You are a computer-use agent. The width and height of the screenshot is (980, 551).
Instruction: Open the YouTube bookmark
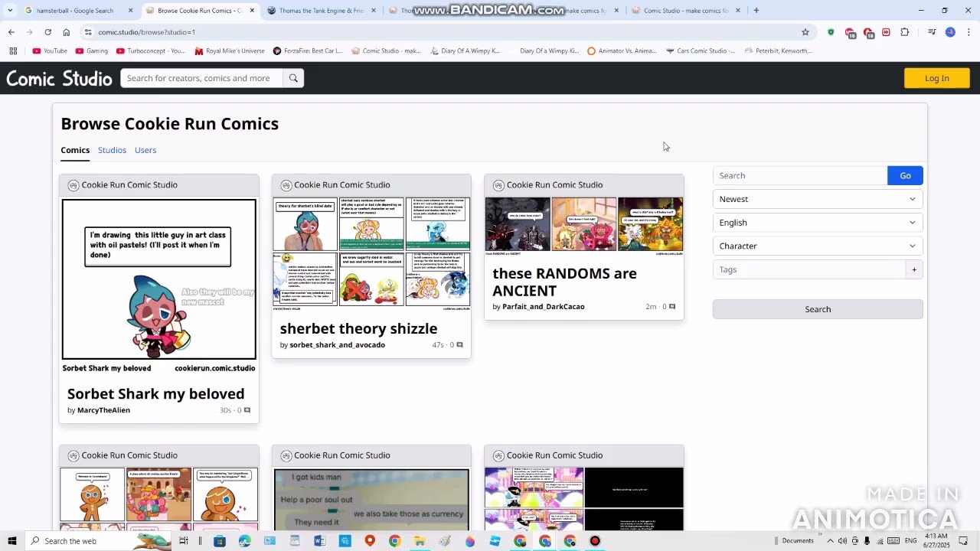tap(50, 51)
